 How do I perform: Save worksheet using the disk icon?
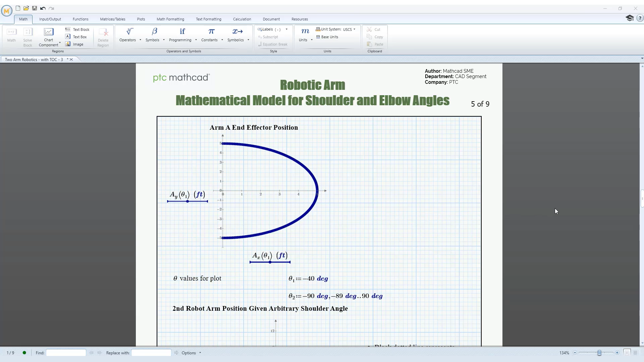35,8
